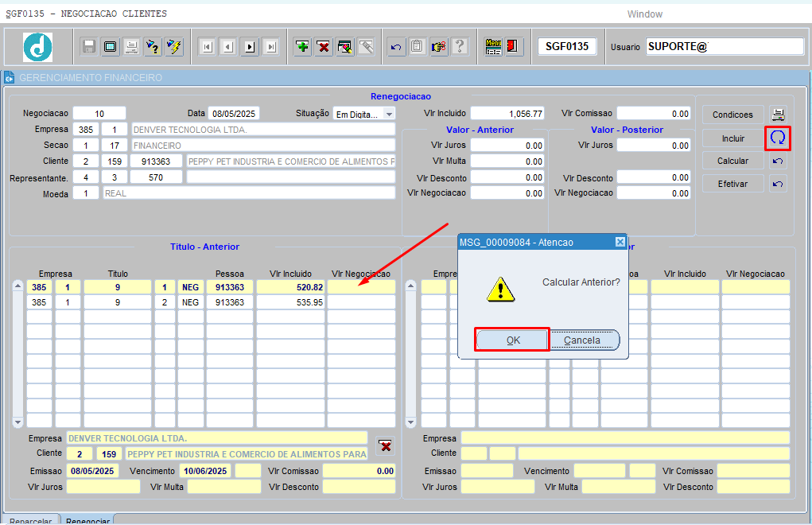The height and width of the screenshot is (525, 812).
Task: Click the Execute Query lightning icon
Action: click(x=174, y=47)
